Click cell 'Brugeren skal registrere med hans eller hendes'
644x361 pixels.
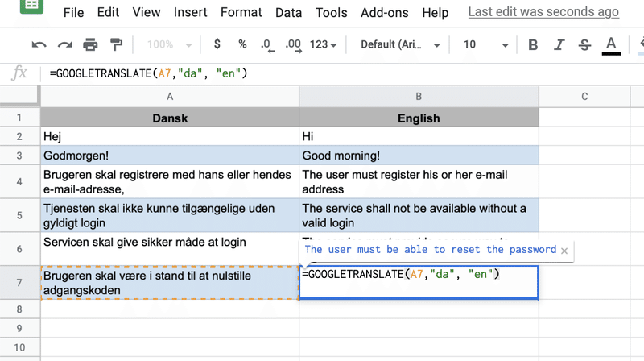tap(170, 182)
